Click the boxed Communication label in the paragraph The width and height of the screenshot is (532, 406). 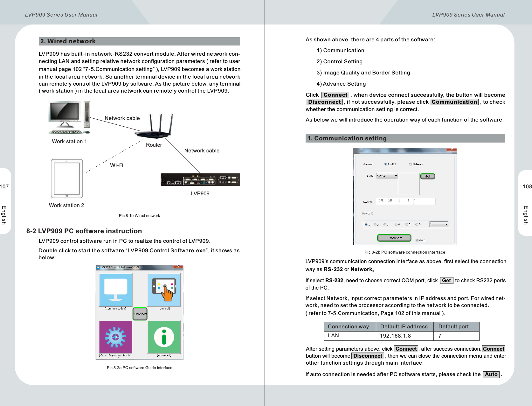pos(454,102)
